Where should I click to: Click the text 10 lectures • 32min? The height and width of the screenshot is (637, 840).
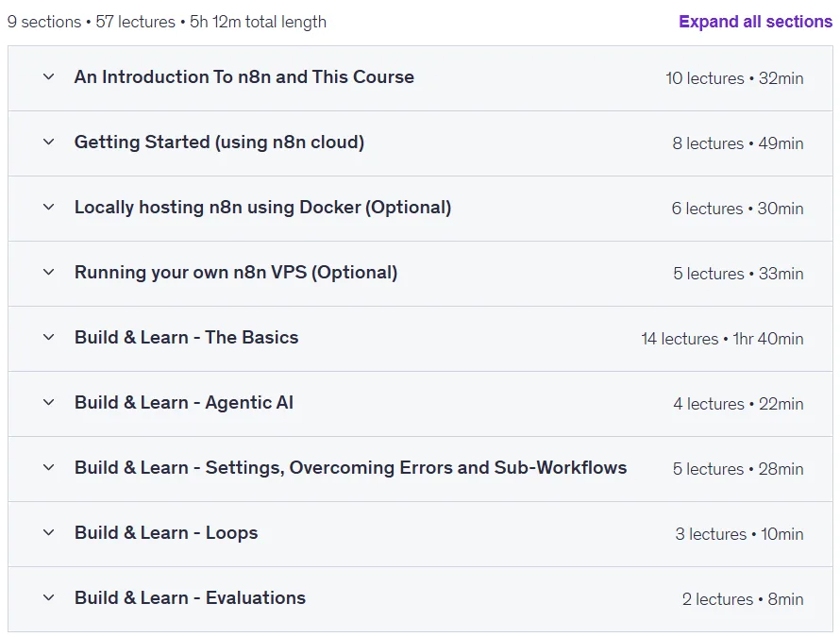(734, 78)
